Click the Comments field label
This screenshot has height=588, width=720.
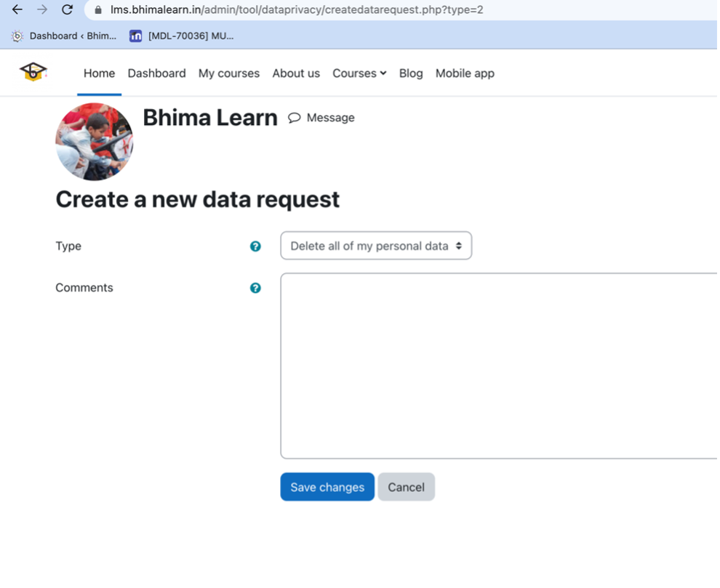(84, 288)
